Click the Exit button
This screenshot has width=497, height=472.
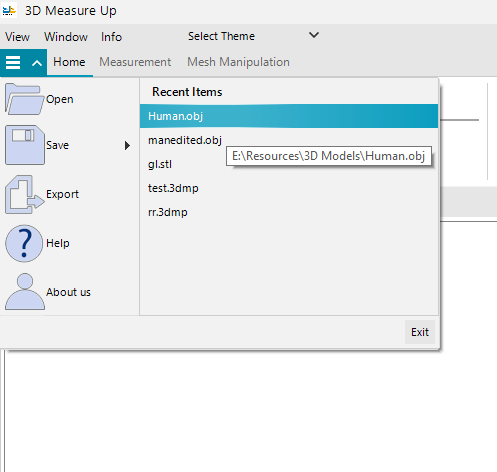click(x=420, y=332)
